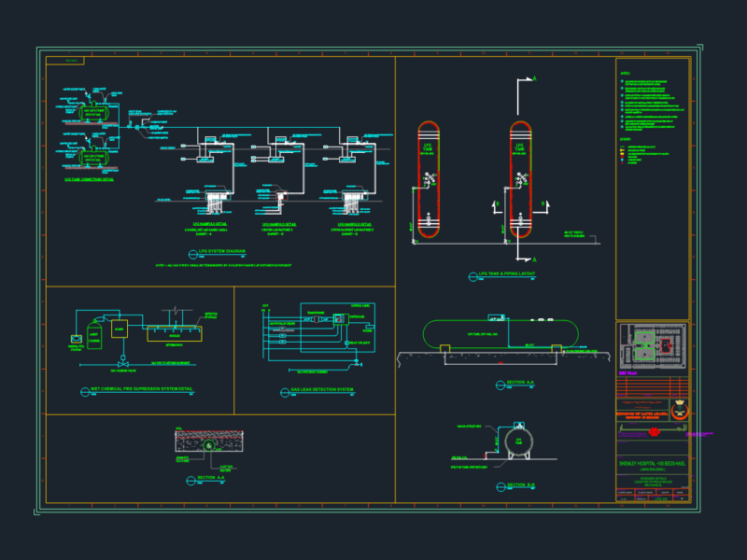
Task: Click the ALARM box in fire suppression detail
Action: 120,329
